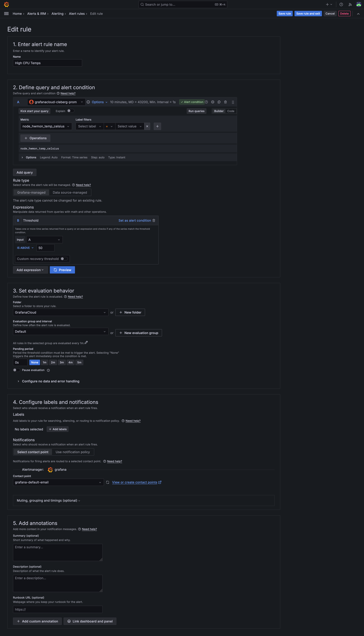Delete query A with trash icon

pos(225,102)
